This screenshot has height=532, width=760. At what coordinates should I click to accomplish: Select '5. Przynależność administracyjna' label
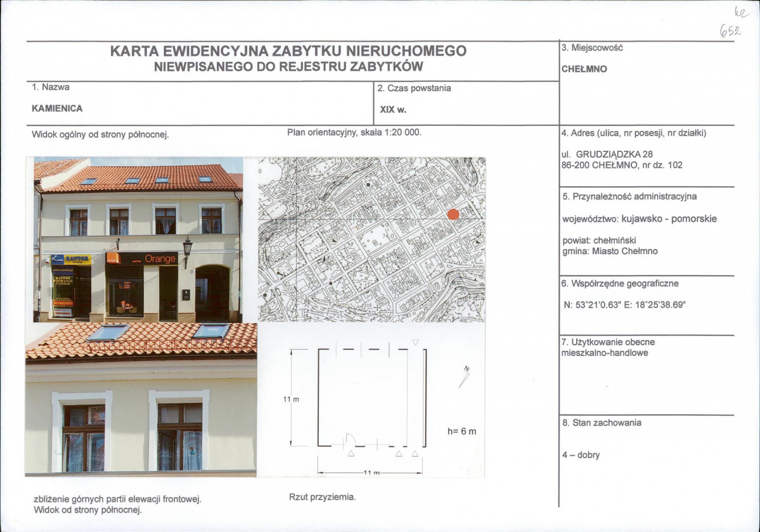pyautogui.click(x=629, y=196)
